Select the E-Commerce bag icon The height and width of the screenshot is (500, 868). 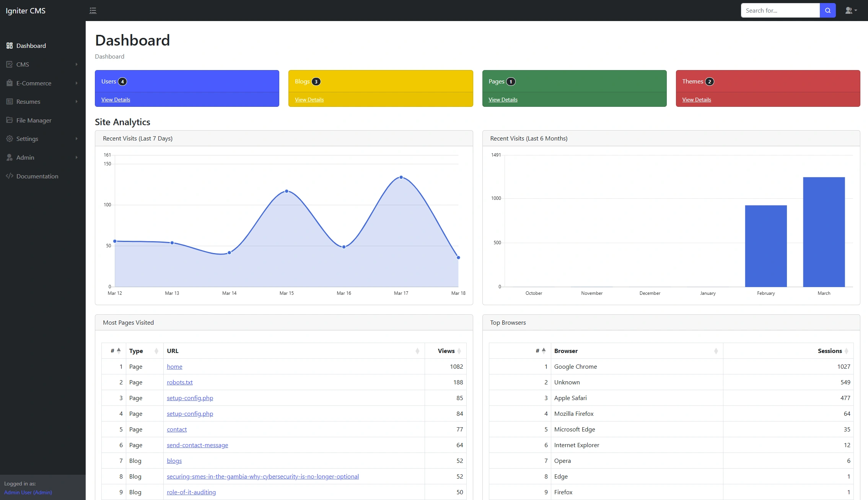point(10,83)
